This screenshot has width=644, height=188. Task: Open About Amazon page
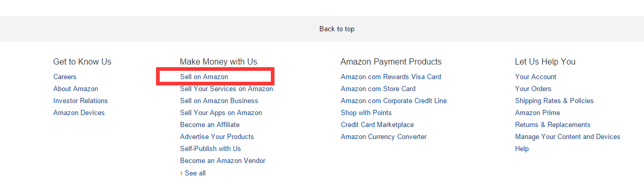tap(76, 89)
